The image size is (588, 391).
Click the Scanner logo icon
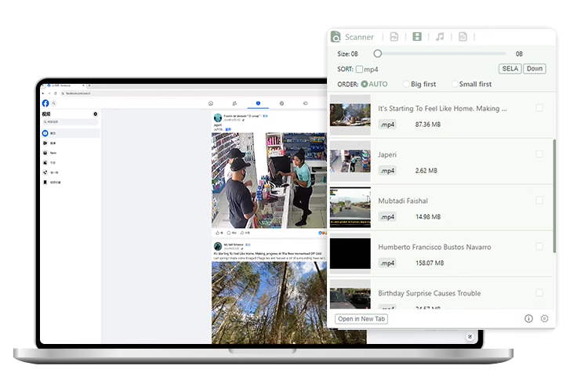pos(336,37)
